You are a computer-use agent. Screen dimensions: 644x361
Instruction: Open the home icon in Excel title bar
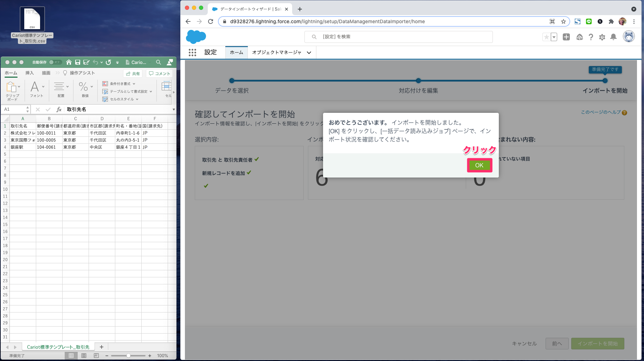69,62
